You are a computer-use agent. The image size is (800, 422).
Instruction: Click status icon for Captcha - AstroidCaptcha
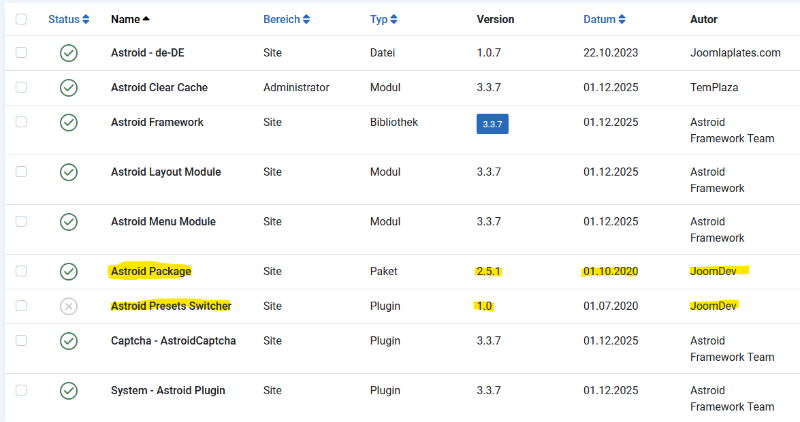(68, 340)
